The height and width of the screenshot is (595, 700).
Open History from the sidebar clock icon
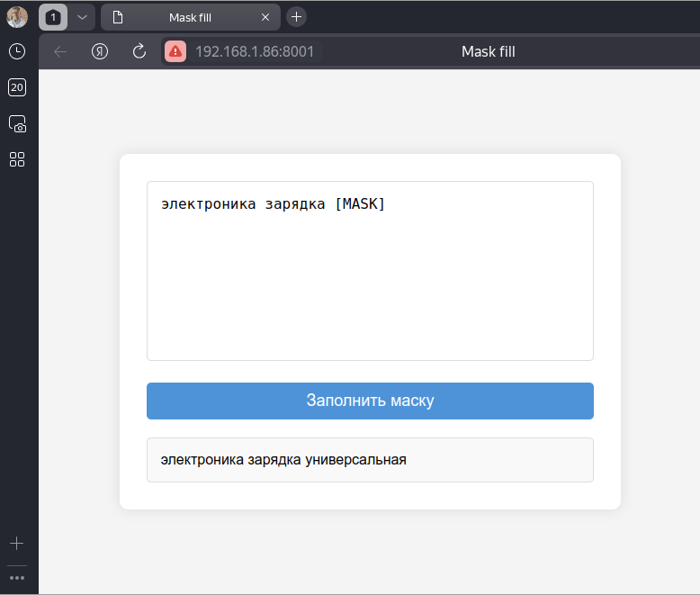tap(17, 51)
